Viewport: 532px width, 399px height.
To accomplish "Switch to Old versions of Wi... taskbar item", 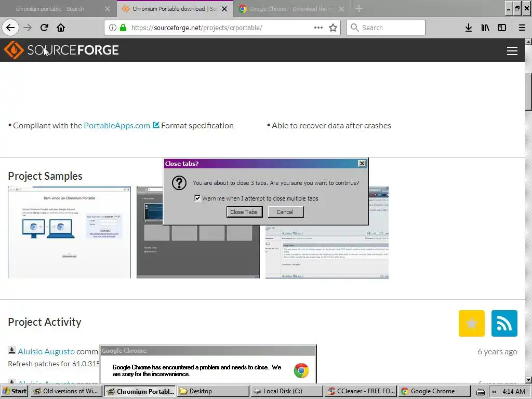I will [66, 391].
